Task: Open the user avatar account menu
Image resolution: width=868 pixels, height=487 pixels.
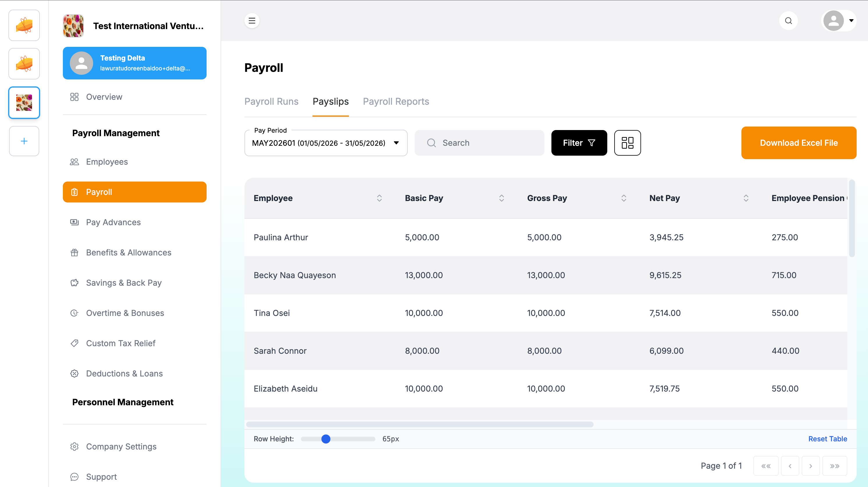Action: tap(838, 21)
